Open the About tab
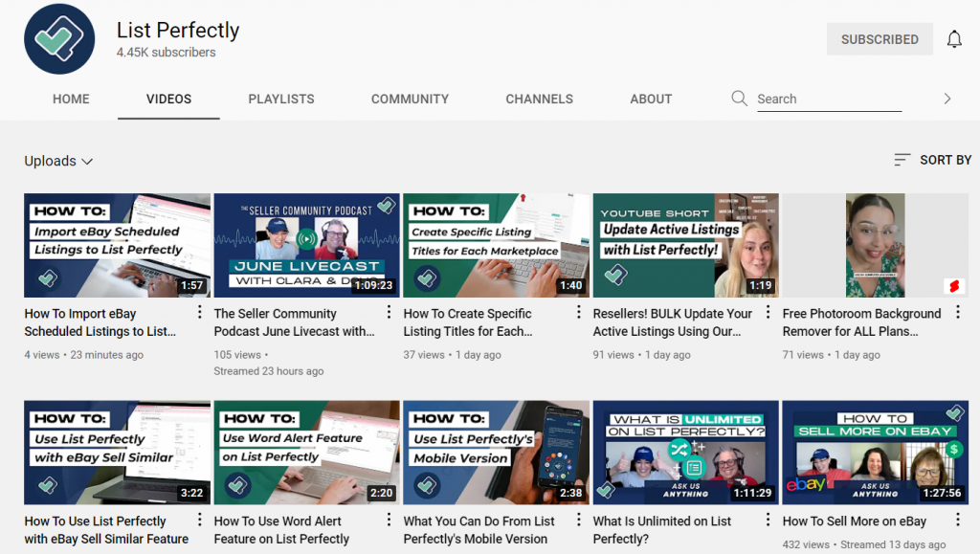This screenshot has height=554, width=980. (651, 99)
